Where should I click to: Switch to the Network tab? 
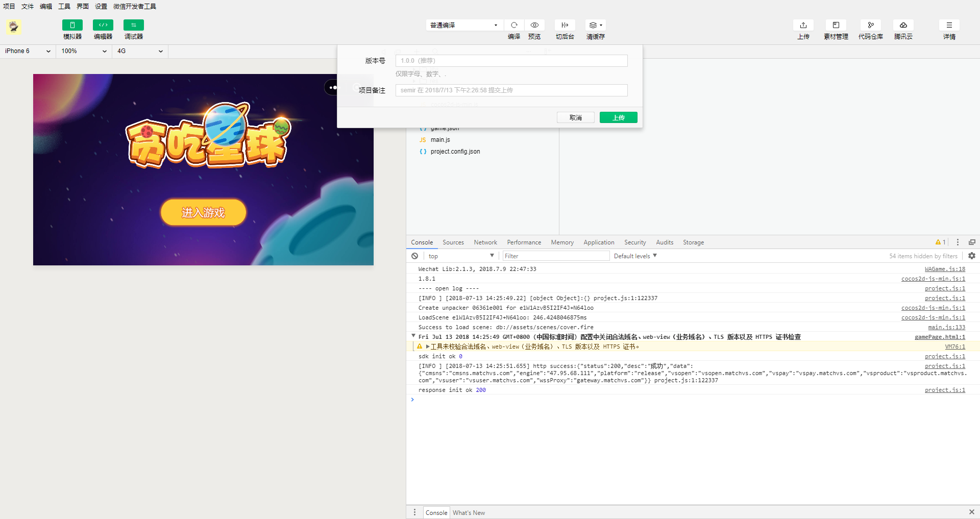(x=485, y=242)
